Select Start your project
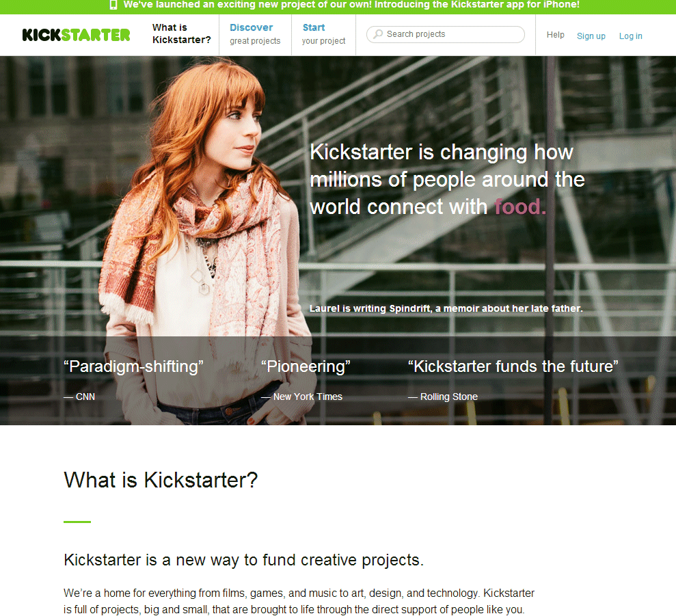 click(323, 34)
